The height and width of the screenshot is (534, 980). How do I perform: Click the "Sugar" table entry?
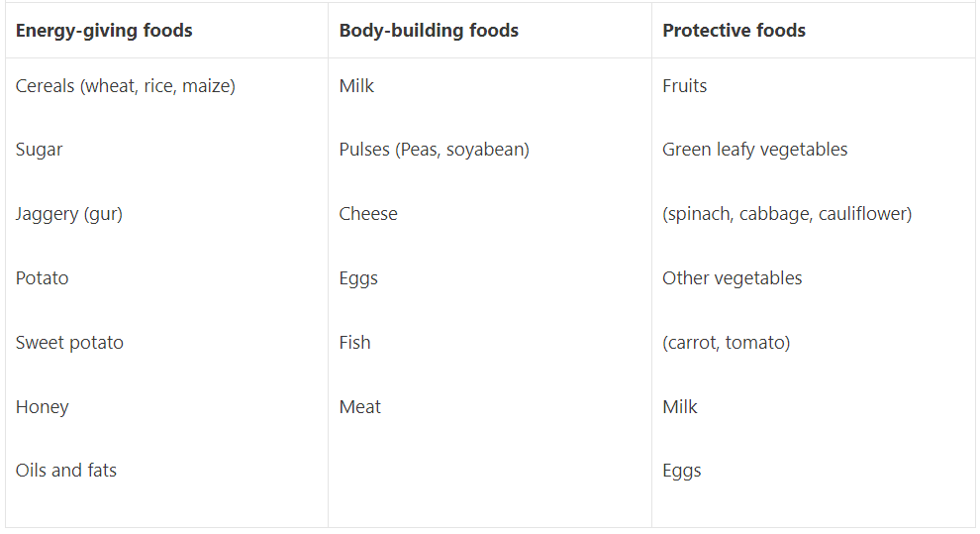tap(39, 150)
